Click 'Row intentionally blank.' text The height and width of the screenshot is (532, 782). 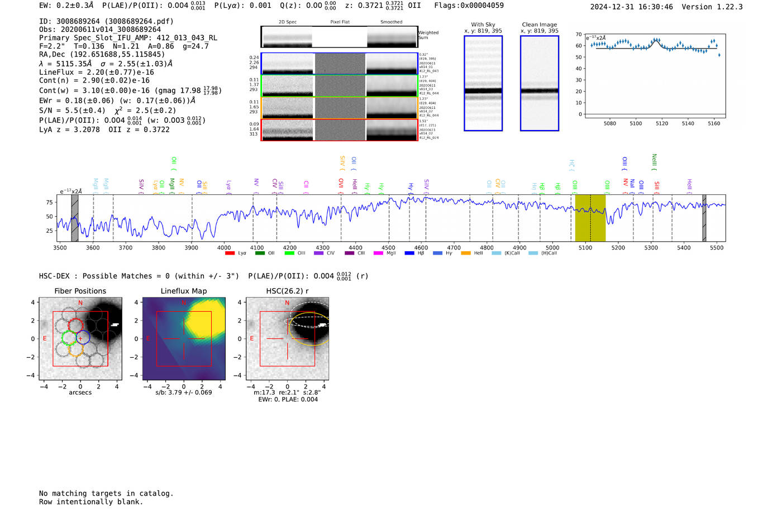coord(91,502)
